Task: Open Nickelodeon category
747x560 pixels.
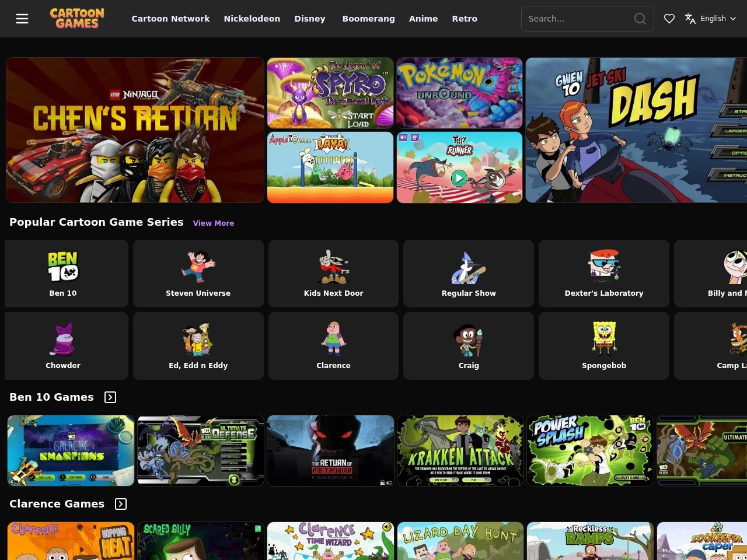Action: point(252,19)
